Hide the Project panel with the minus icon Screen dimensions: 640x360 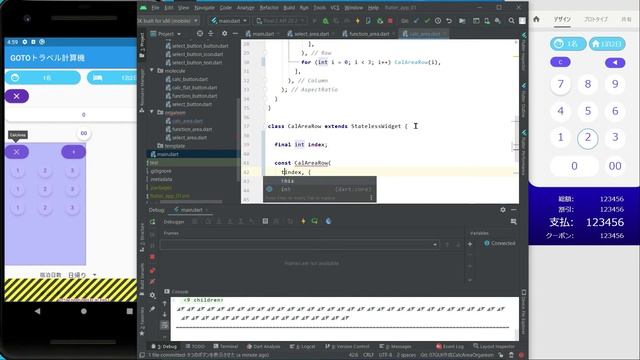(235, 33)
